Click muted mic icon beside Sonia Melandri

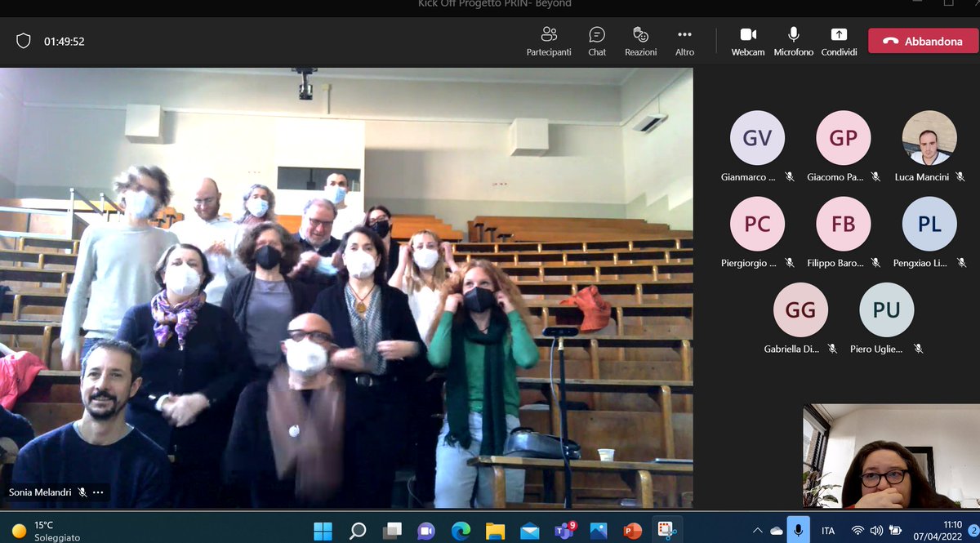click(x=82, y=492)
